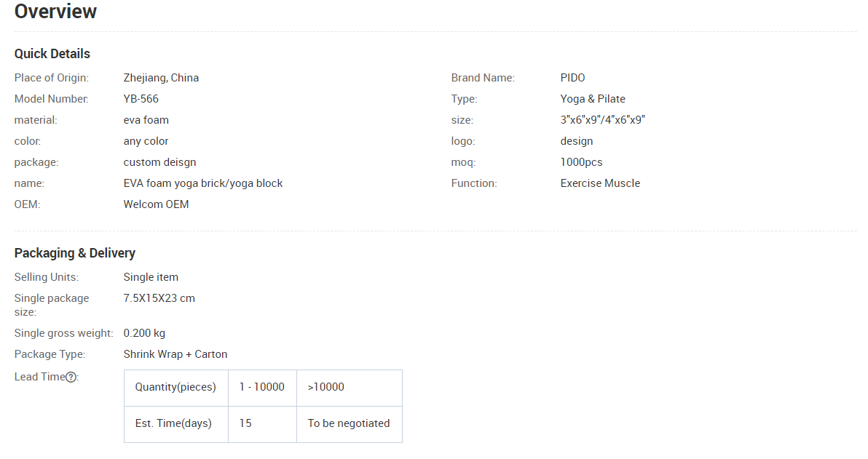Click the Shrink Wrap + Carton package type
Viewport: 868px width, 459px height.
175,354
